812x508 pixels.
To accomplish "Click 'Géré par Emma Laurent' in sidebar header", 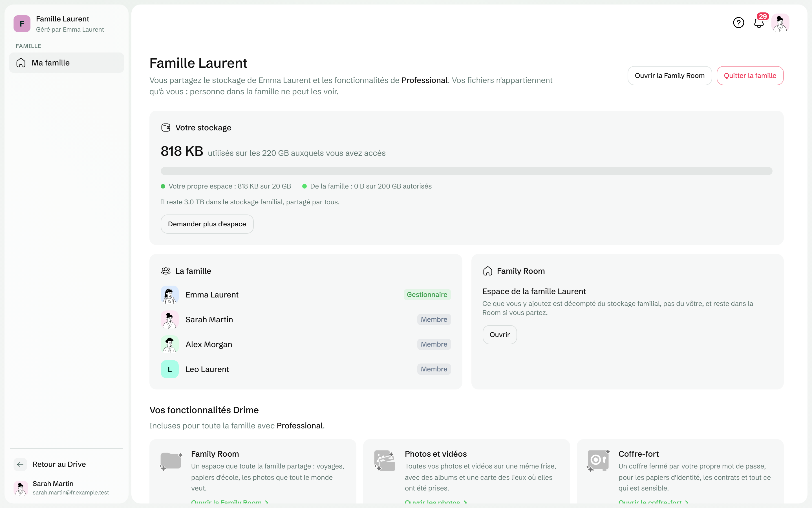I will click(70, 30).
